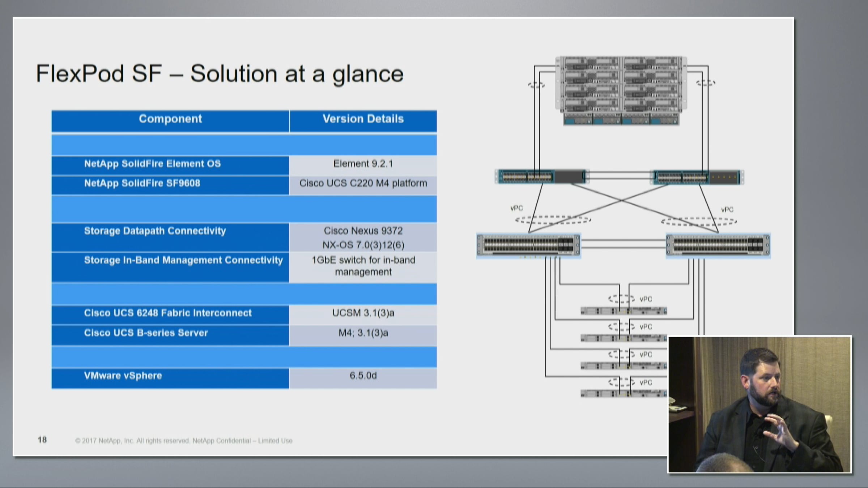Click the vPC label above topmost storage node
Image resolution: width=868 pixels, height=488 pixels.
click(x=646, y=299)
